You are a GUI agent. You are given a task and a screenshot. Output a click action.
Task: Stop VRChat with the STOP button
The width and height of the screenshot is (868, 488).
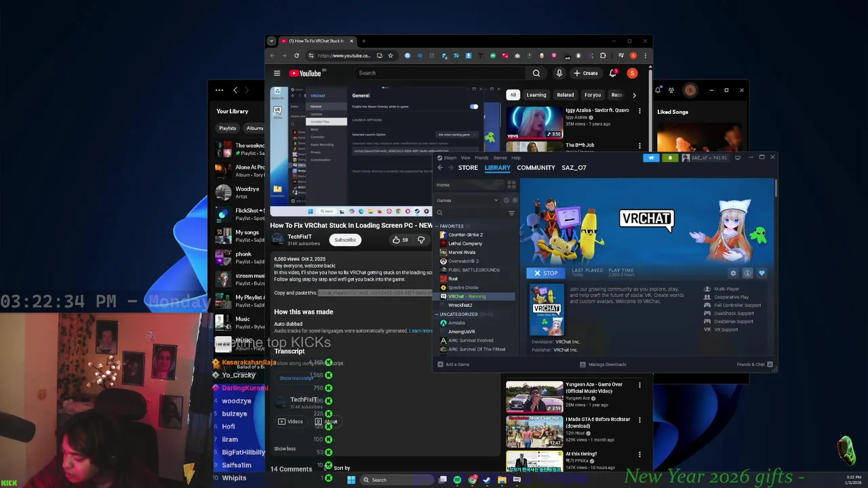click(545, 273)
